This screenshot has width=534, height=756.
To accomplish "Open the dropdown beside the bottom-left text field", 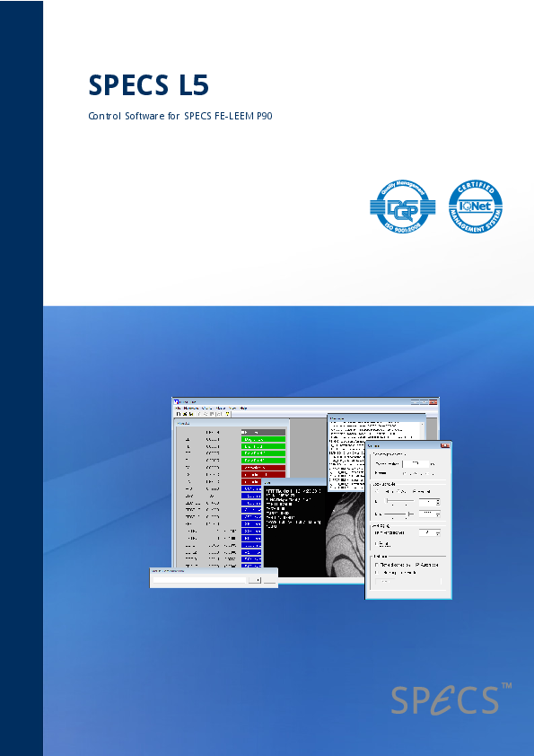I will [x=256, y=580].
